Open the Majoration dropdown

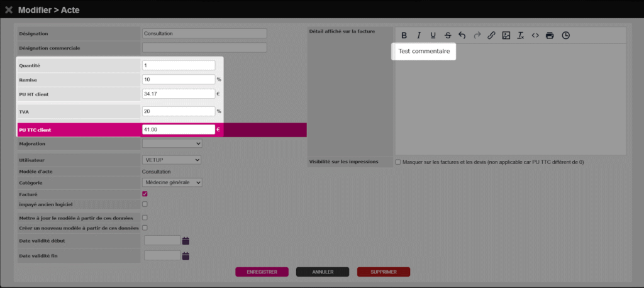172,144
